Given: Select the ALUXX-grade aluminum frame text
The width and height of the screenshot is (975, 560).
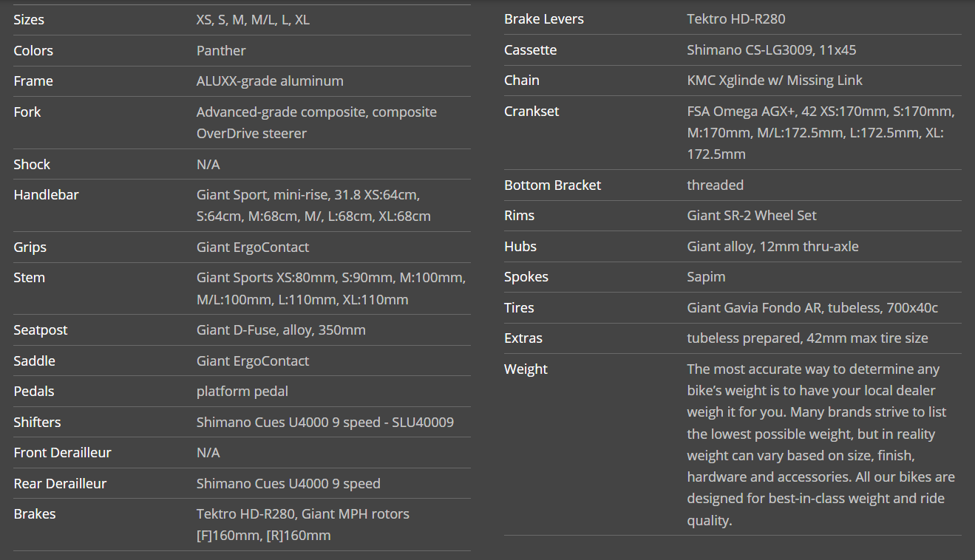Looking at the screenshot, I should coord(270,81).
